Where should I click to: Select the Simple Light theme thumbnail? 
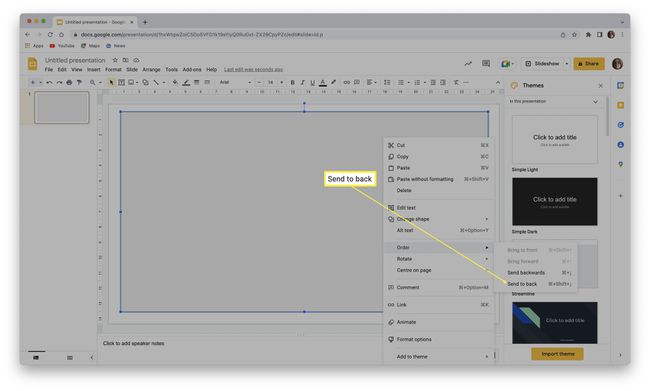[x=555, y=139]
